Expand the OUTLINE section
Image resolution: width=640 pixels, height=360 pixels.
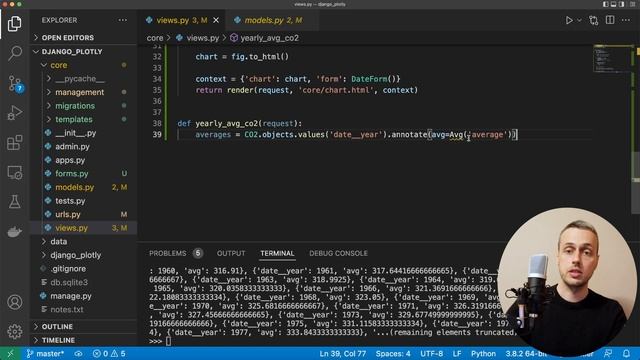pos(84,327)
